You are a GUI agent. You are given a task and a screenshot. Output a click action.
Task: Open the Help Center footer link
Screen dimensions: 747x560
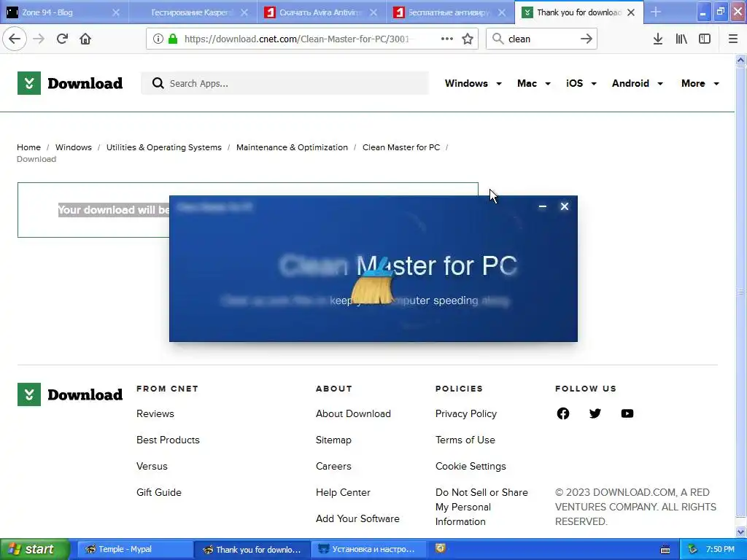[x=343, y=492]
